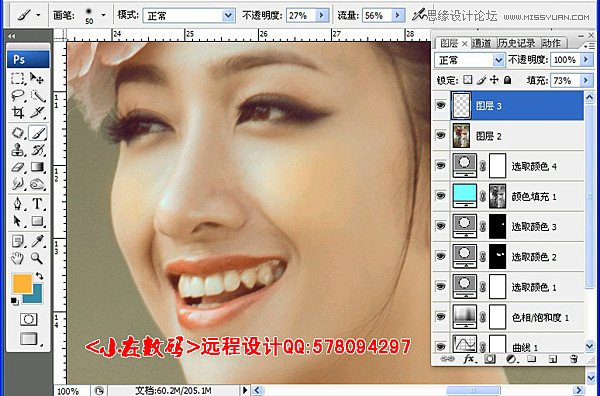Select the Notes tool
This screenshot has width=600, height=396.
[18, 241]
